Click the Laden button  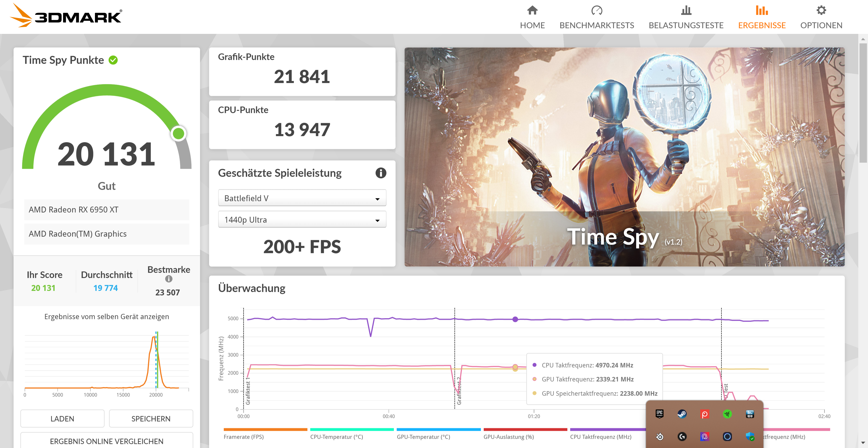(62, 419)
